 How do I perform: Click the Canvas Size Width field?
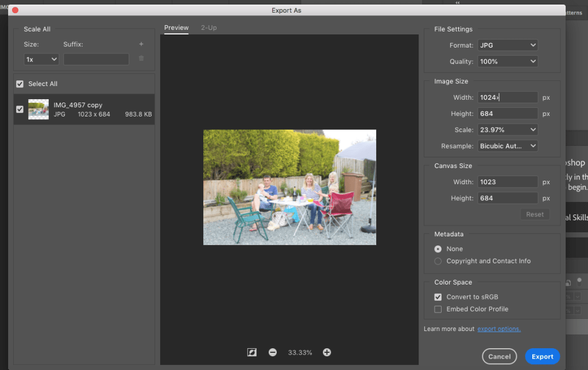pyautogui.click(x=508, y=182)
